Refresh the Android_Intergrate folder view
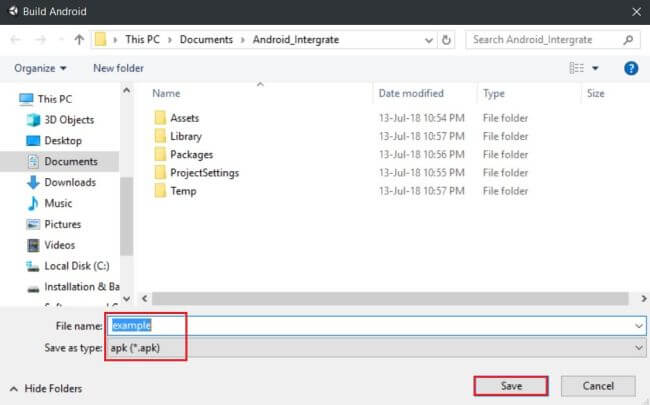Image resolution: width=650 pixels, height=405 pixels. 446,40
